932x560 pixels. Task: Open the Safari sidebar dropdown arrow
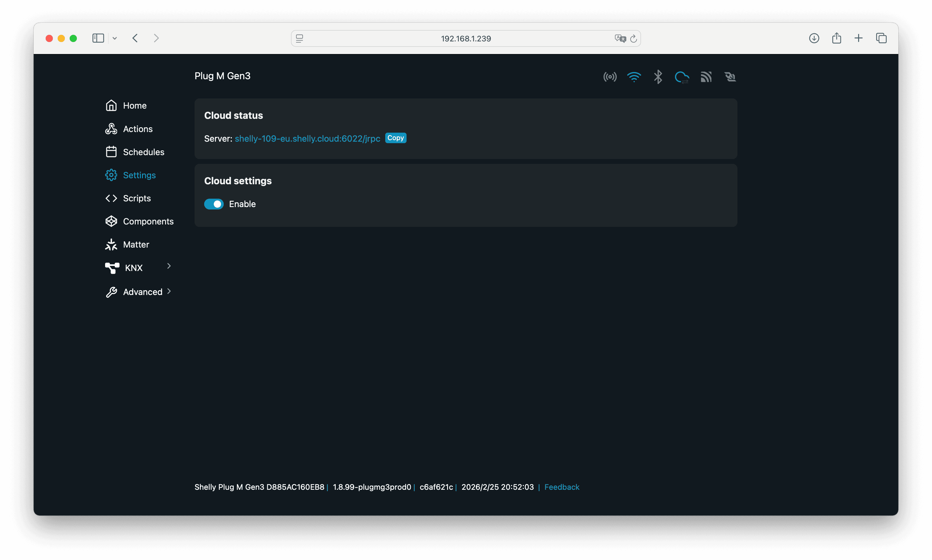click(x=115, y=38)
